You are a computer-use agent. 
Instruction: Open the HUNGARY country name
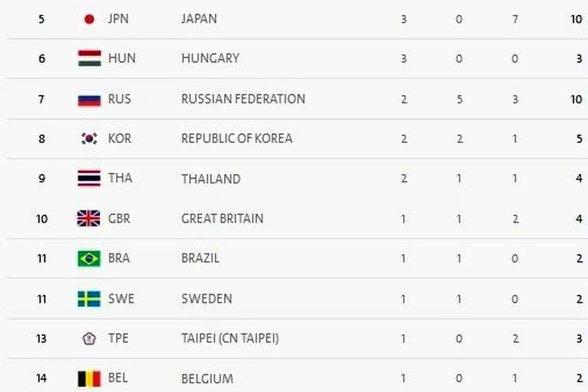pyautogui.click(x=210, y=58)
